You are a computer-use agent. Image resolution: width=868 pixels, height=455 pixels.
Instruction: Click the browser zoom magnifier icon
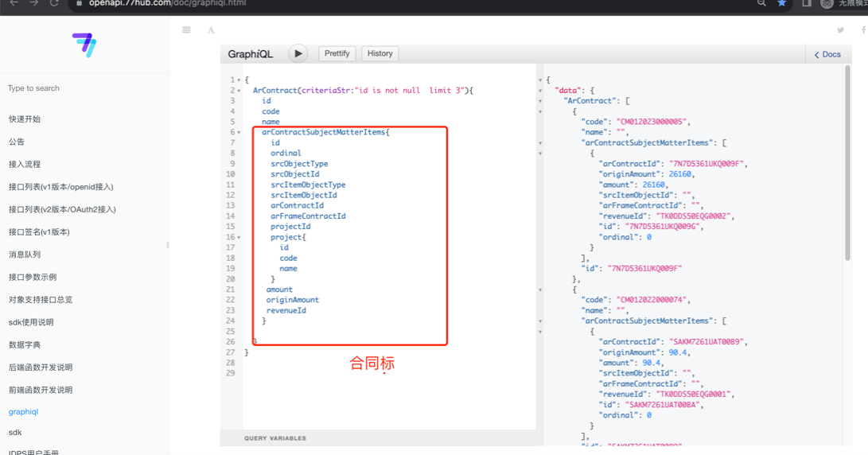[x=761, y=3]
